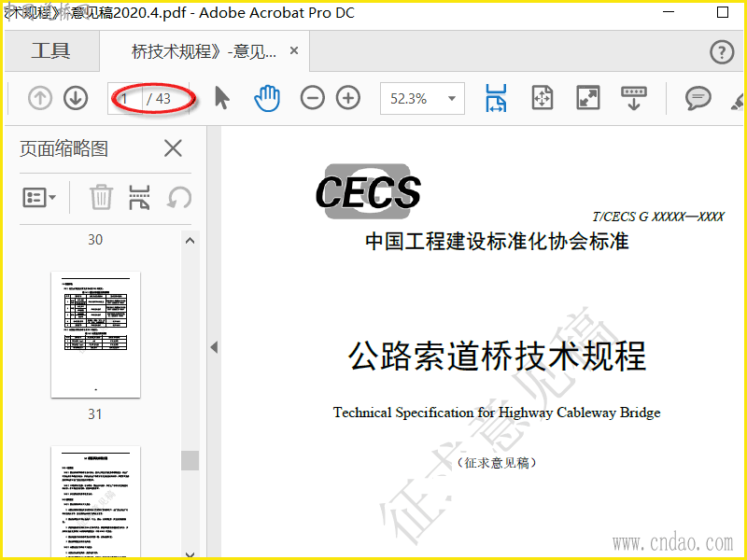
Task: Select the 桥技术规程 document tab
Action: (x=204, y=51)
